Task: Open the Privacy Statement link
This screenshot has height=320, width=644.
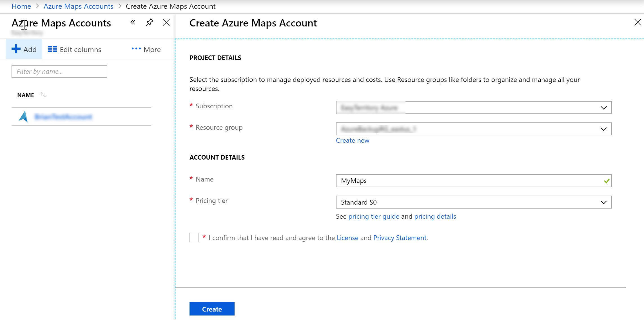Action: [x=400, y=238]
